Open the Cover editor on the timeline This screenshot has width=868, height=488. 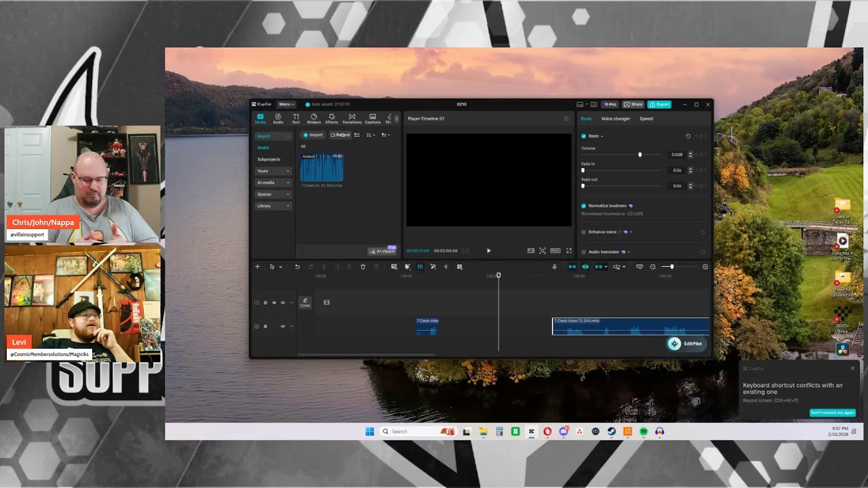[305, 302]
